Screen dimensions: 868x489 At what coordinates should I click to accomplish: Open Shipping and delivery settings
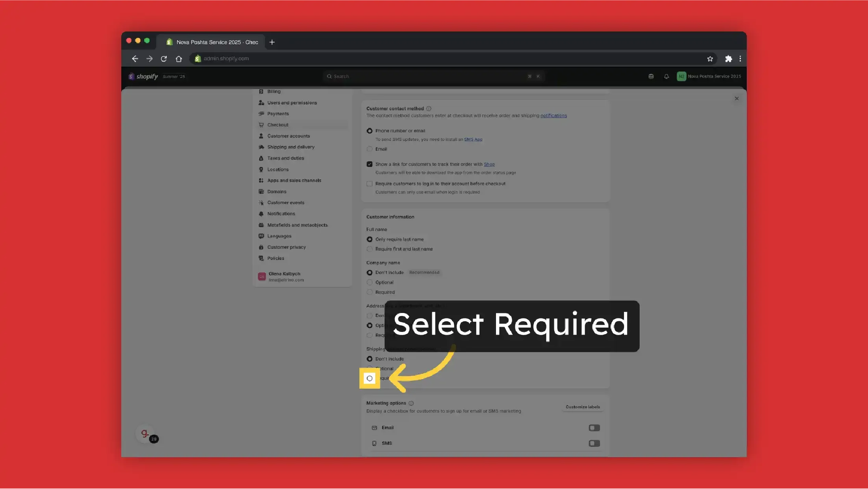pos(291,147)
